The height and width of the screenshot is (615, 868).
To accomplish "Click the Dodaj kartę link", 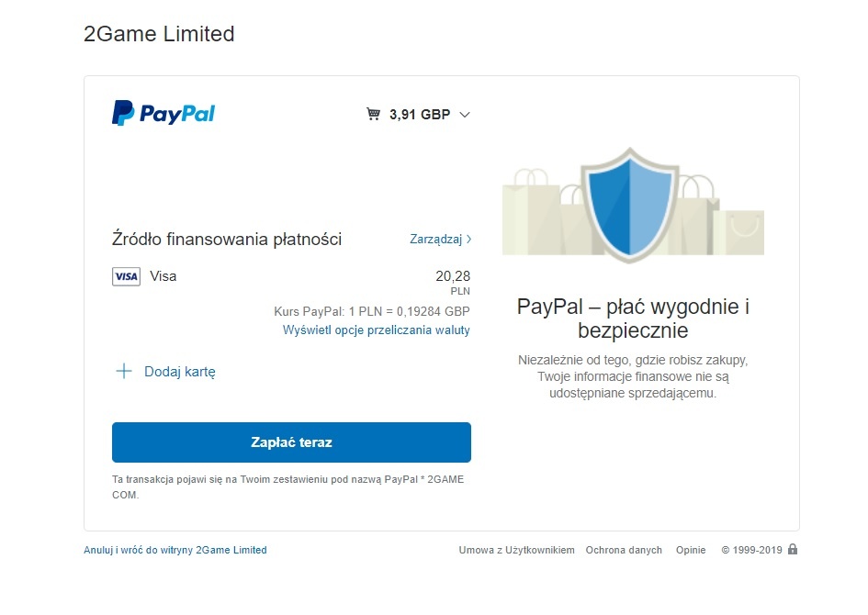I will click(180, 372).
